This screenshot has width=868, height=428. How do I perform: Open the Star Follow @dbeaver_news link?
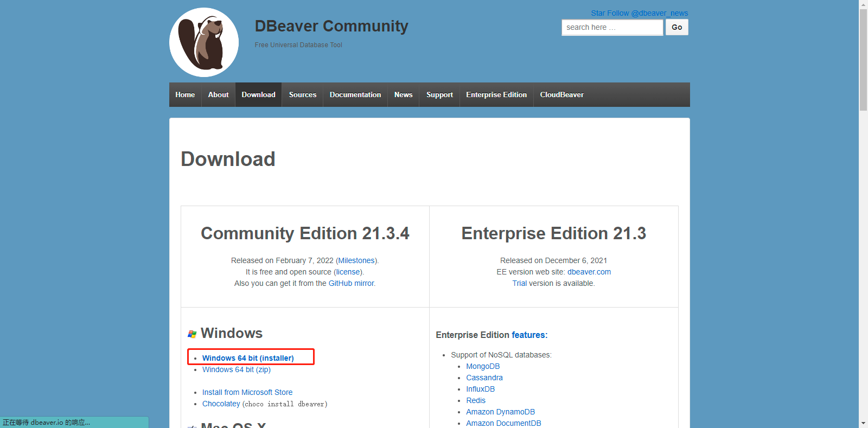(x=640, y=13)
